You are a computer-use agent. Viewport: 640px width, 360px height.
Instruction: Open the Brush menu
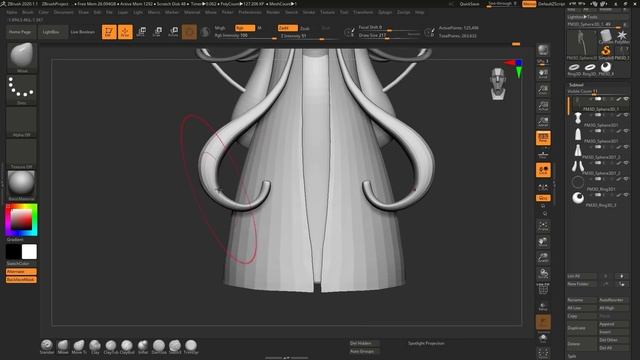(28, 12)
